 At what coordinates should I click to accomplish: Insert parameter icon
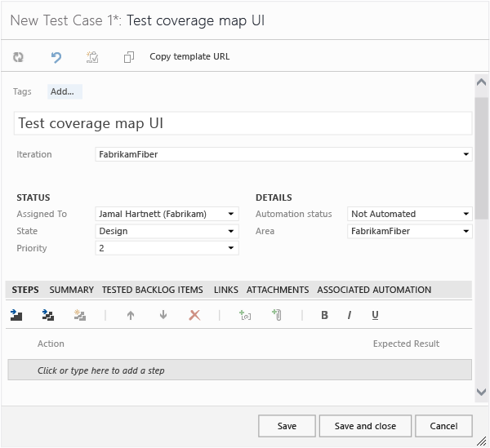click(245, 315)
